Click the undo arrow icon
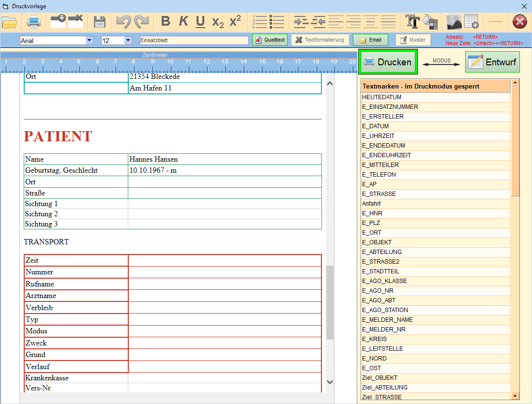532x404 pixels. (123, 22)
